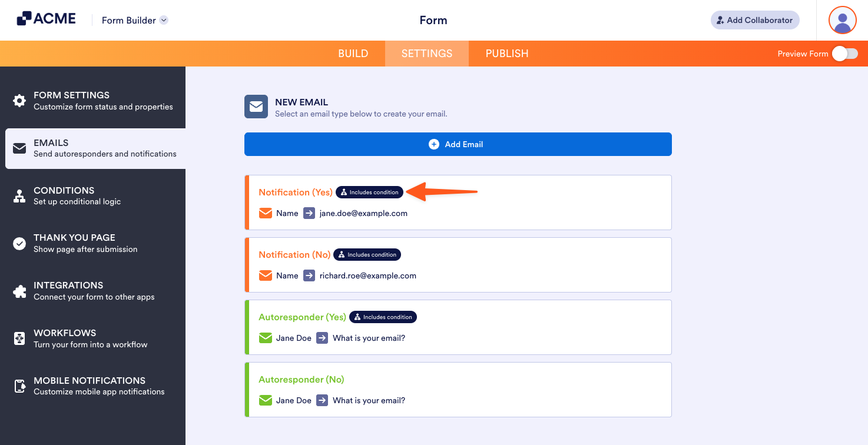
Task: Click the Conditions branching icon
Action: [19, 196]
